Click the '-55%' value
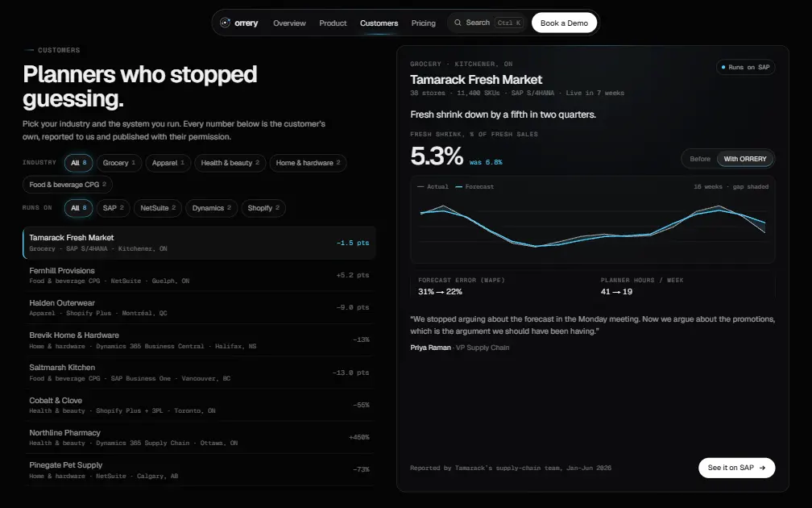 [361, 405]
